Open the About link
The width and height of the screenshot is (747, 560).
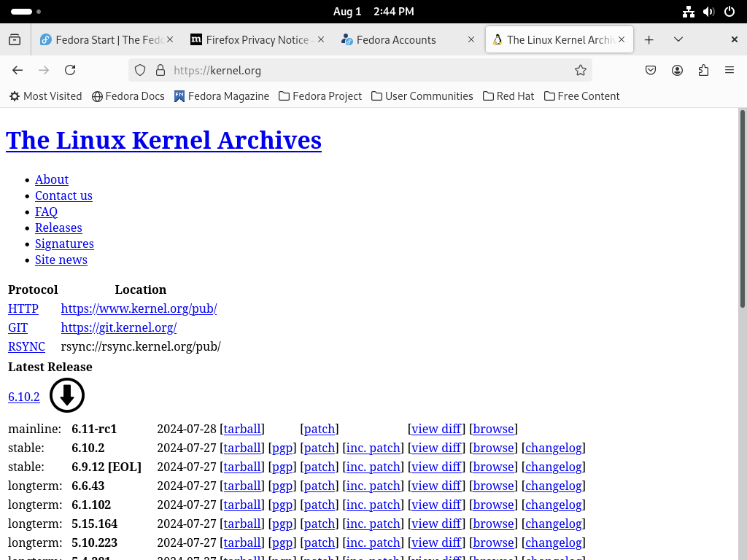pos(52,179)
